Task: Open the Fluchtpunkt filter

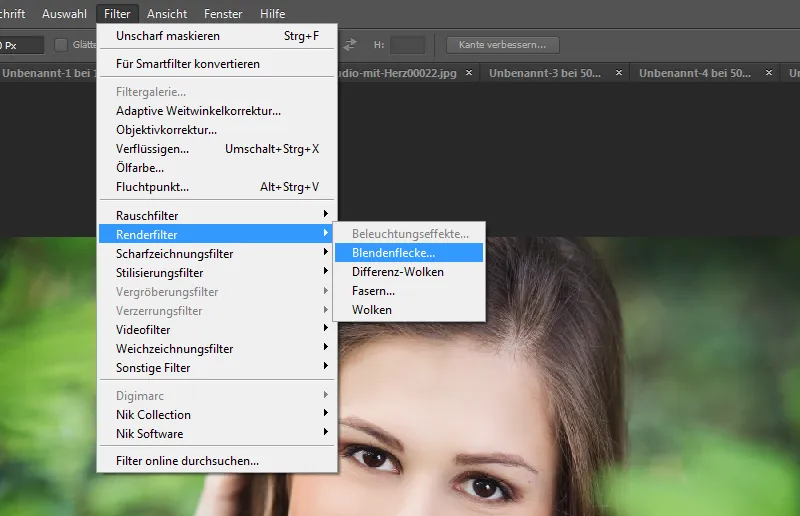Action: pyautogui.click(x=217, y=187)
